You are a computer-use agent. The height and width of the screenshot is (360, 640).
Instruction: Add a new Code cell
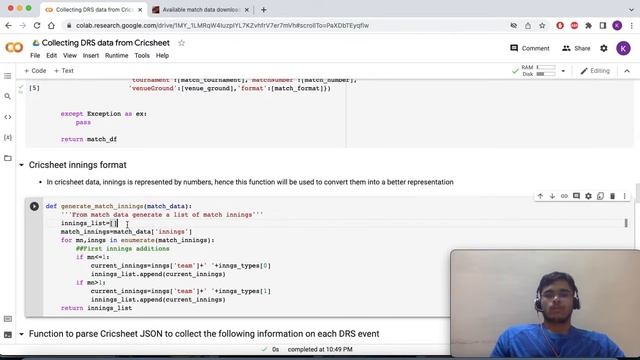35,71
